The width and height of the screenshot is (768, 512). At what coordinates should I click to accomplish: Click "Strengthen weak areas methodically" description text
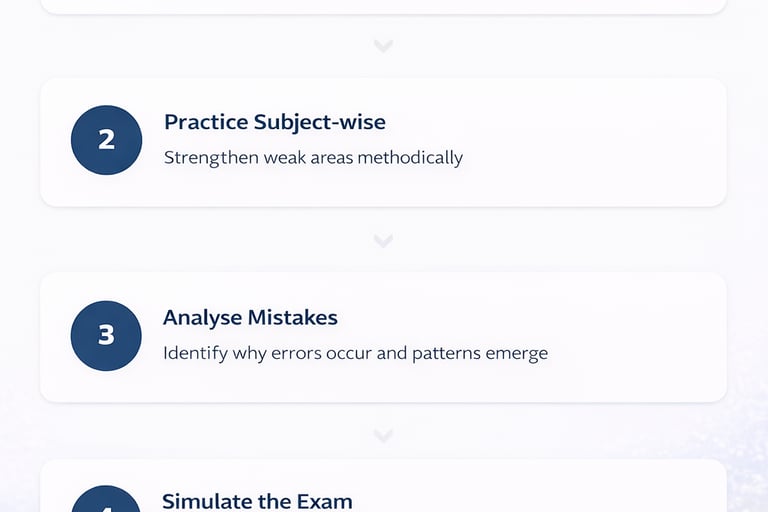tap(313, 158)
